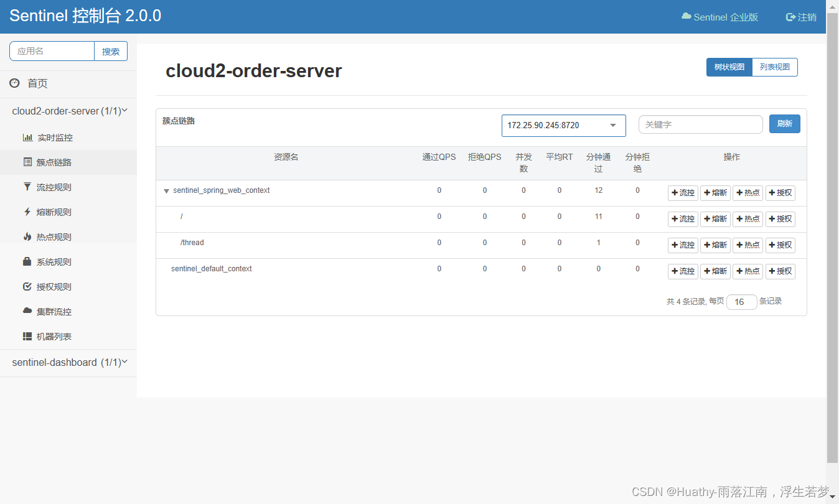Click the 流控规则 filter icon
Image resolution: width=839 pixels, height=504 pixels.
click(27, 187)
